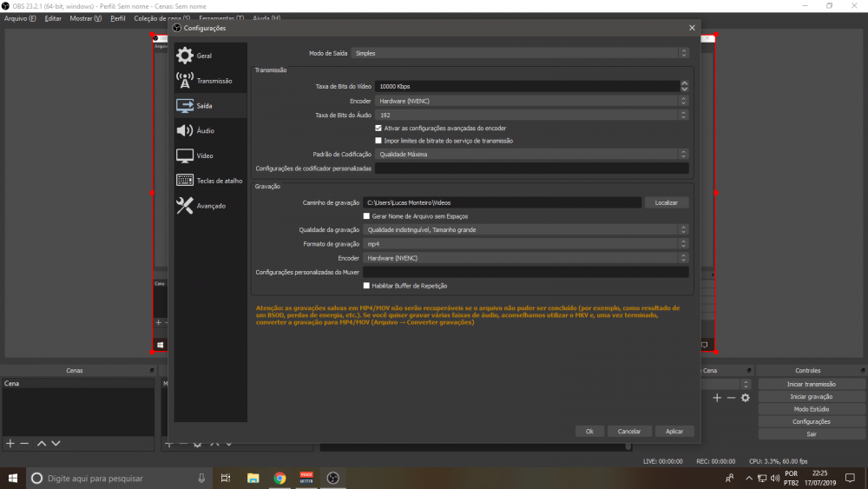Screen dimensions: 868x489
Task: Move scene down with the arrow in Cenas
Action: point(56,443)
